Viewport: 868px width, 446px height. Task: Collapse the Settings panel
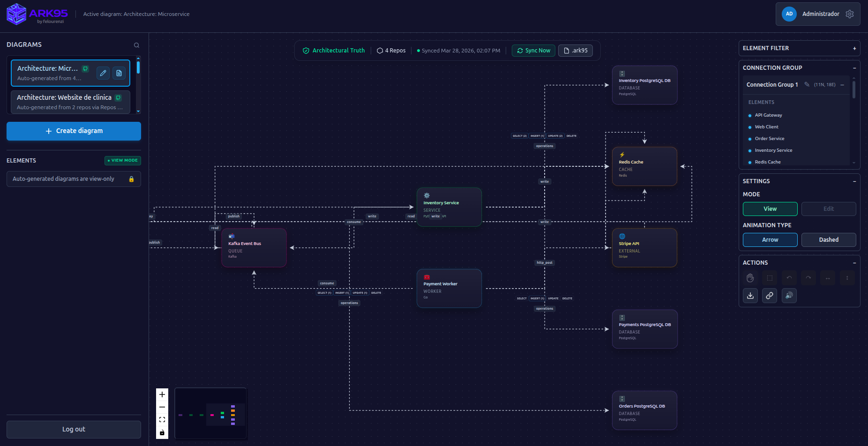[855, 181]
